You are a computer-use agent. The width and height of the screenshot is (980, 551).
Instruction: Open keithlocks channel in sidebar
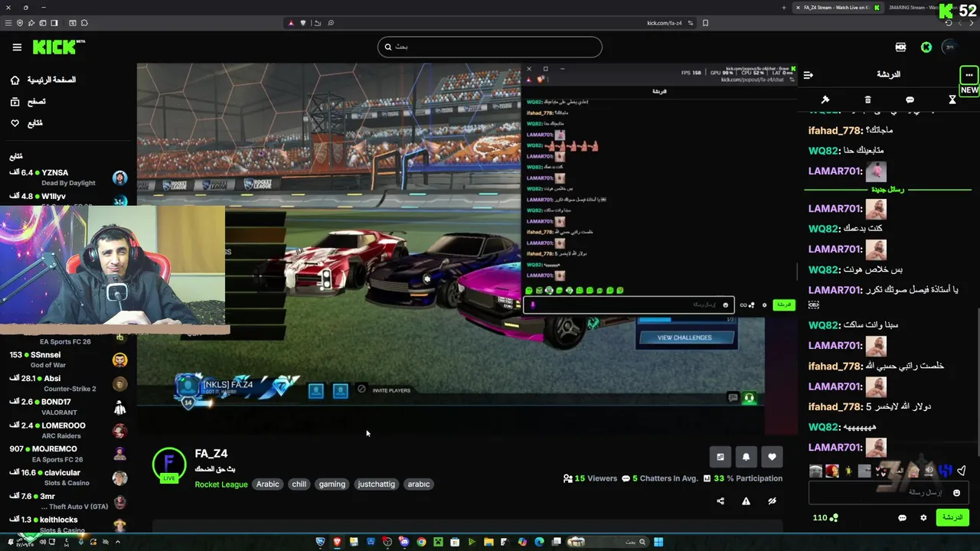point(68,524)
